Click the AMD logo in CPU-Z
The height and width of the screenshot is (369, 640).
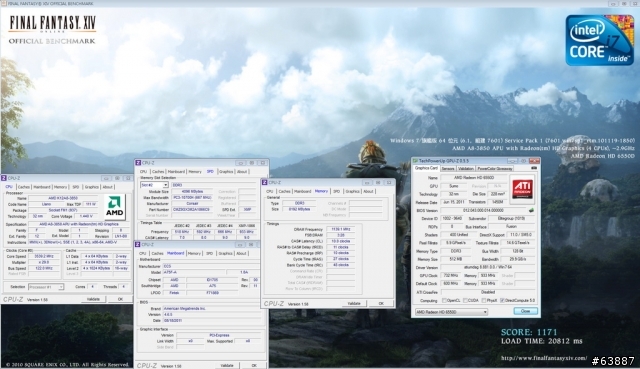[x=115, y=207]
